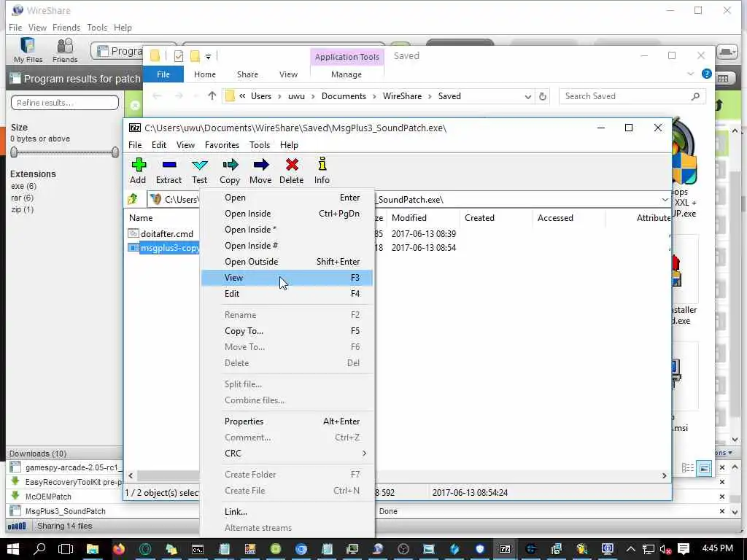The image size is (747, 560).
Task: Open Explorer quick access toolbar dropdown
Action: tap(208, 56)
